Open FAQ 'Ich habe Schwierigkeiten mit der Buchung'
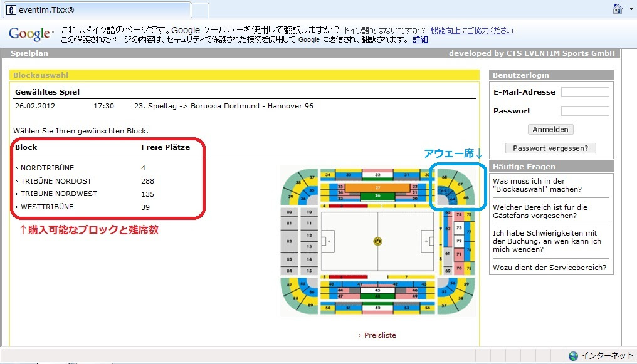Viewport: 637px width, 364px height. tap(547, 241)
